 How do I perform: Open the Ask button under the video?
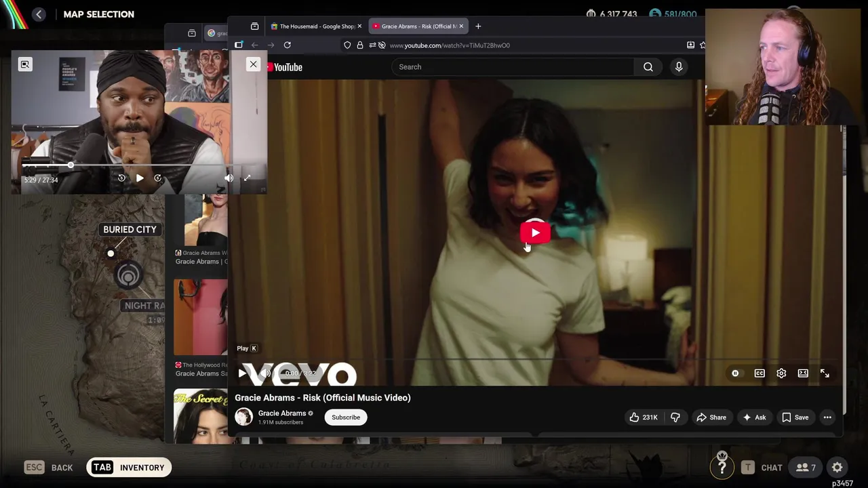(754, 418)
